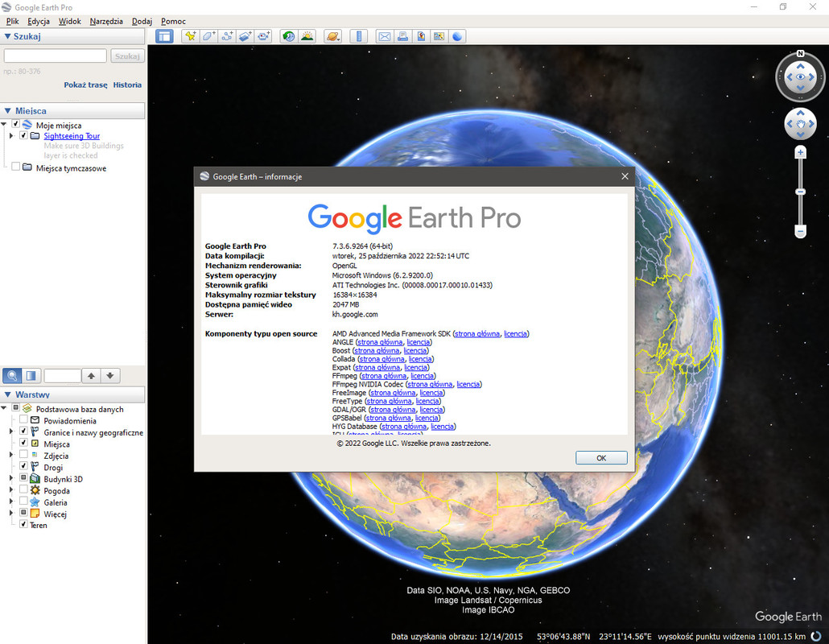
Task: Click the hand in the move joystick
Action: (x=801, y=124)
